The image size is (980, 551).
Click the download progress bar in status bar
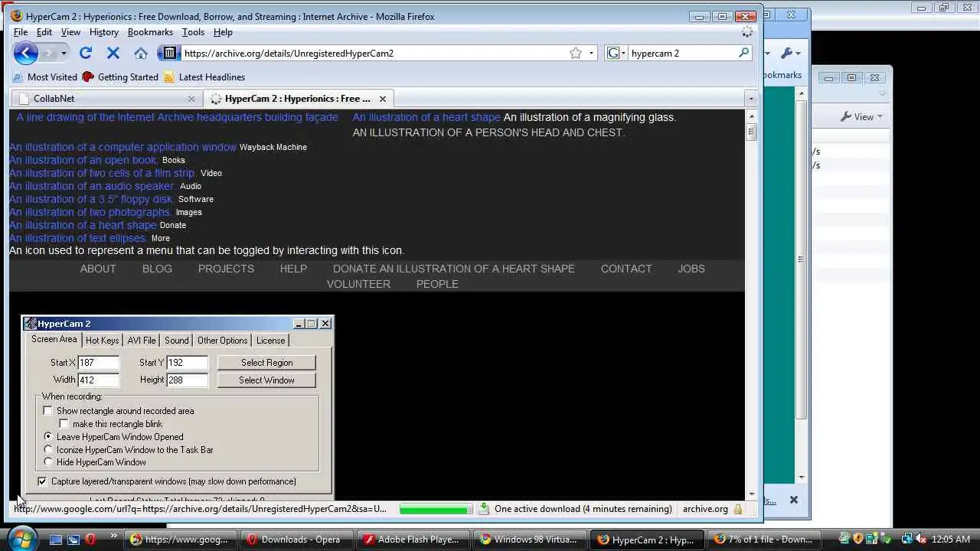436,509
